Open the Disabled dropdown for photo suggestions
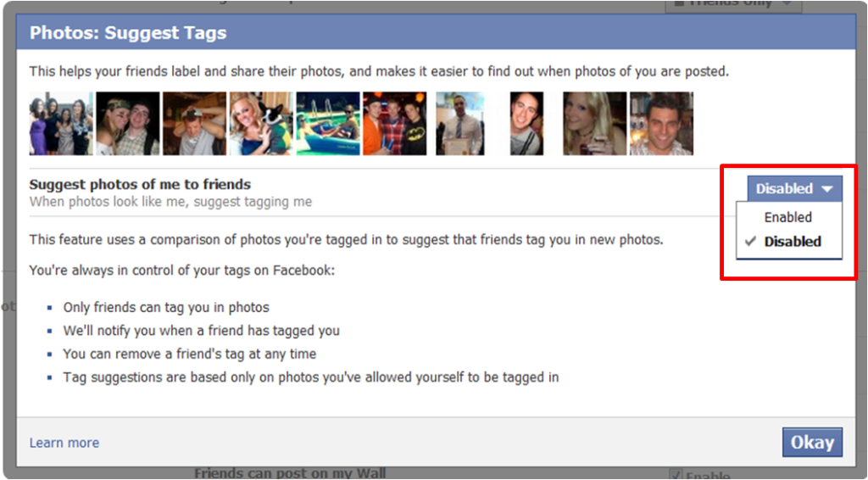Viewport: 868px width, 480px height. 795,189
